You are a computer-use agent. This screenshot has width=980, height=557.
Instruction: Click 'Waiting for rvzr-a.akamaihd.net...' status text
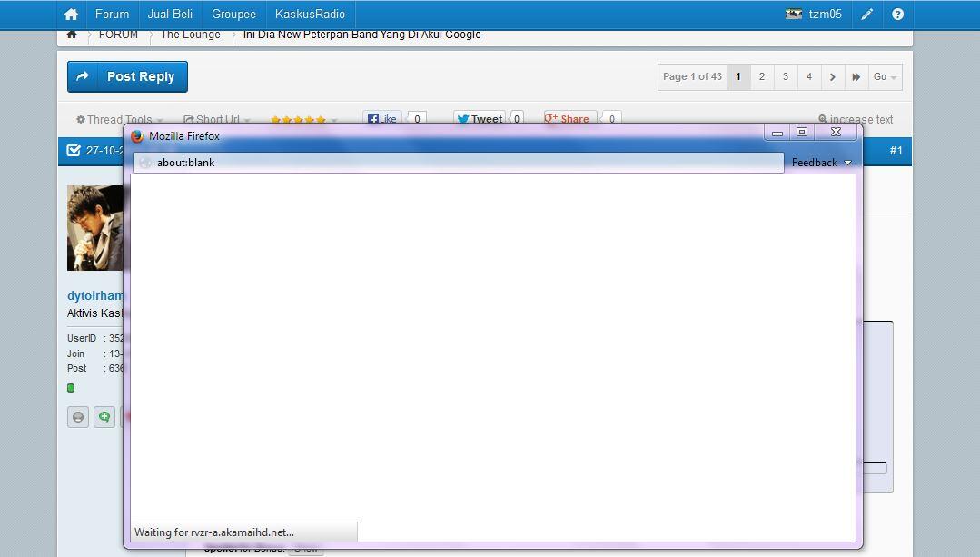point(213,532)
